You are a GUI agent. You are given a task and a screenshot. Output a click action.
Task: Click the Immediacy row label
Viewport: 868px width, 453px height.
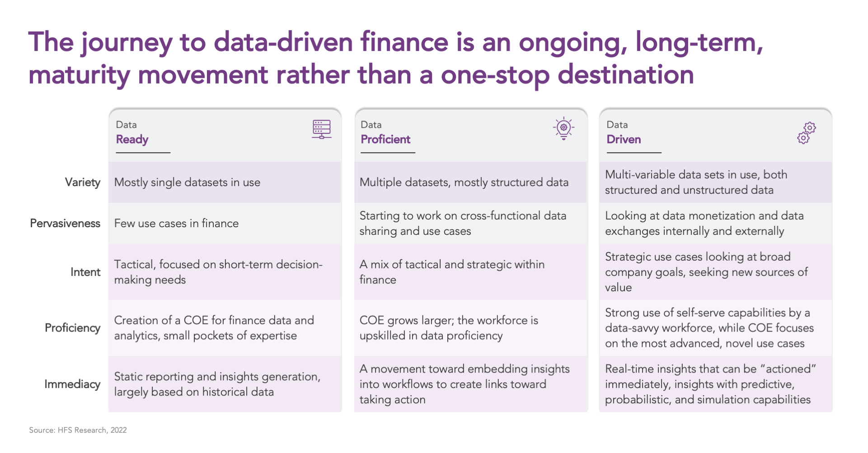72,384
